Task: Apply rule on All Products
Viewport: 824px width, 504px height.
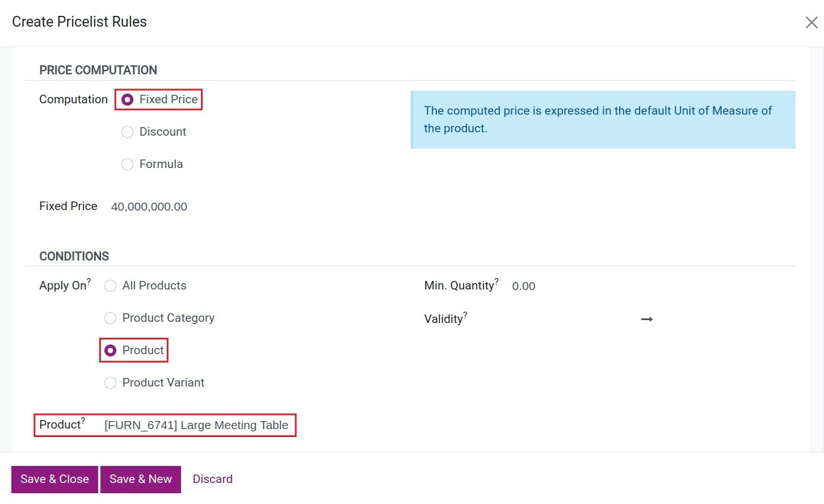Action: (110, 285)
